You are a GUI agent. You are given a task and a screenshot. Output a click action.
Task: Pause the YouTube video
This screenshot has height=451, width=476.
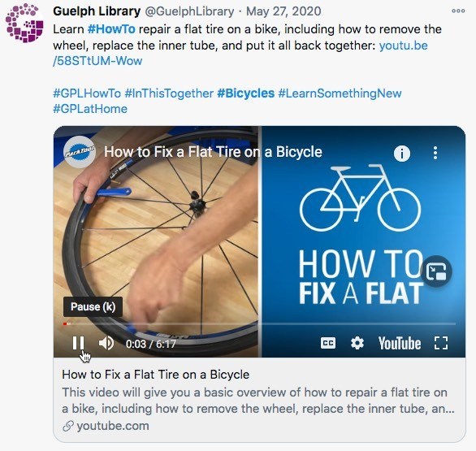point(78,343)
